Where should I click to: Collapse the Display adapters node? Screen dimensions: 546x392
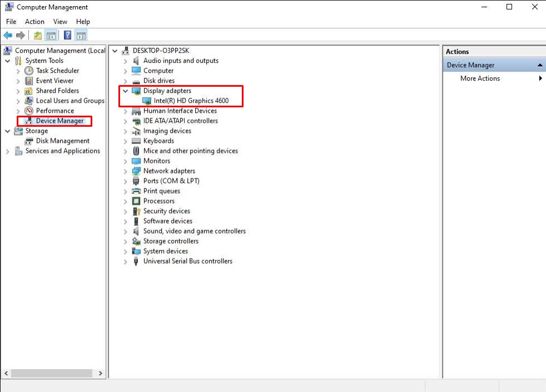125,91
